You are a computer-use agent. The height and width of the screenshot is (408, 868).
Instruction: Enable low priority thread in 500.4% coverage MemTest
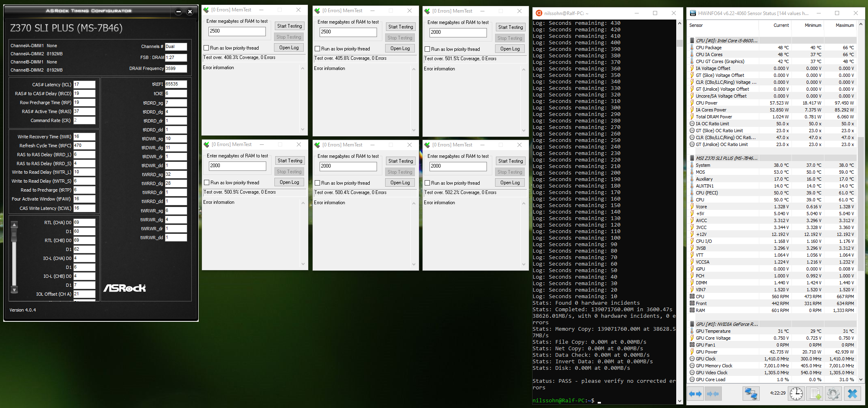click(318, 183)
